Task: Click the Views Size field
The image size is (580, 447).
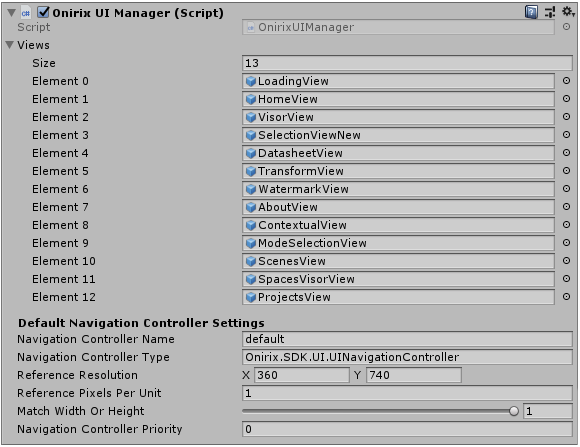Action: coord(407,63)
